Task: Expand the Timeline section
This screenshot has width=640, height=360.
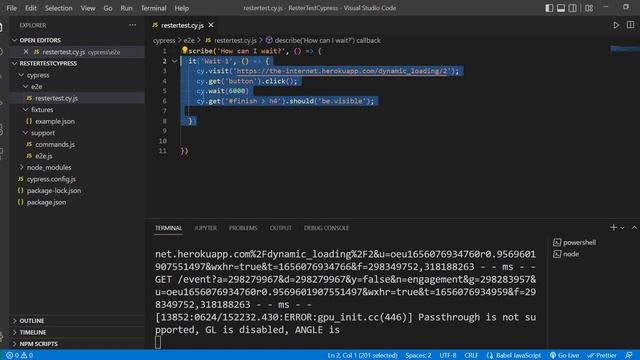Action: [32, 332]
